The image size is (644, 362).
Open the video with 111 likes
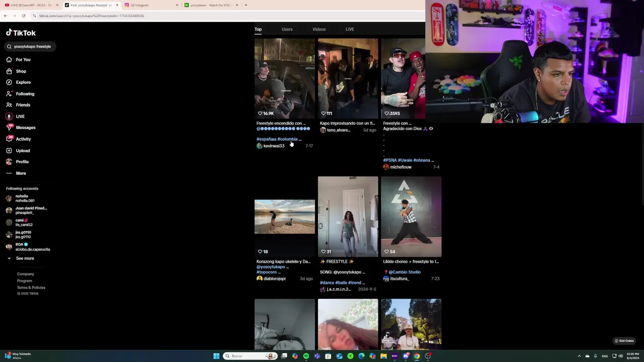point(348,78)
